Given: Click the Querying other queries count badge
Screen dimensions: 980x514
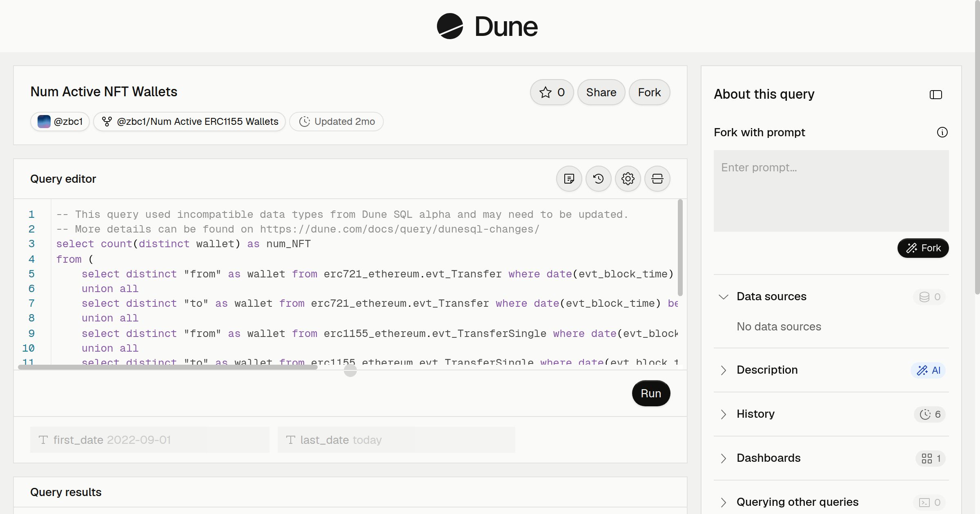Looking at the screenshot, I should coord(929,502).
